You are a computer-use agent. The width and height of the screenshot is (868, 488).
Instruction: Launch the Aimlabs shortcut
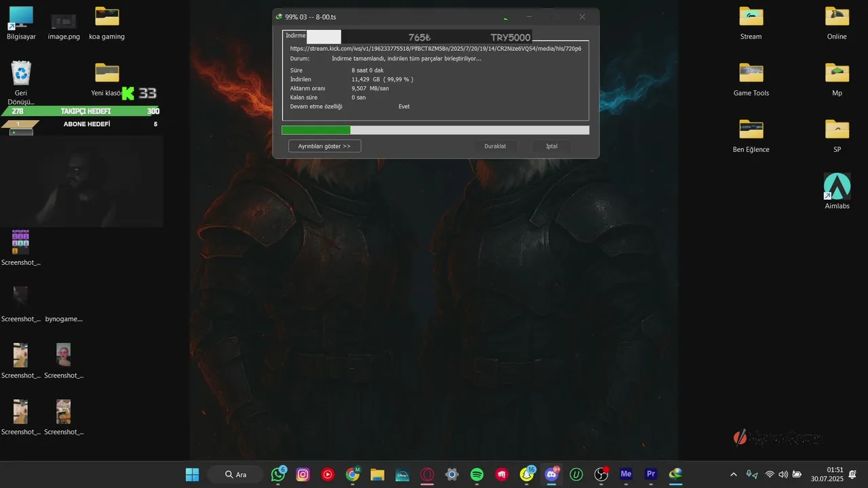(x=837, y=191)
